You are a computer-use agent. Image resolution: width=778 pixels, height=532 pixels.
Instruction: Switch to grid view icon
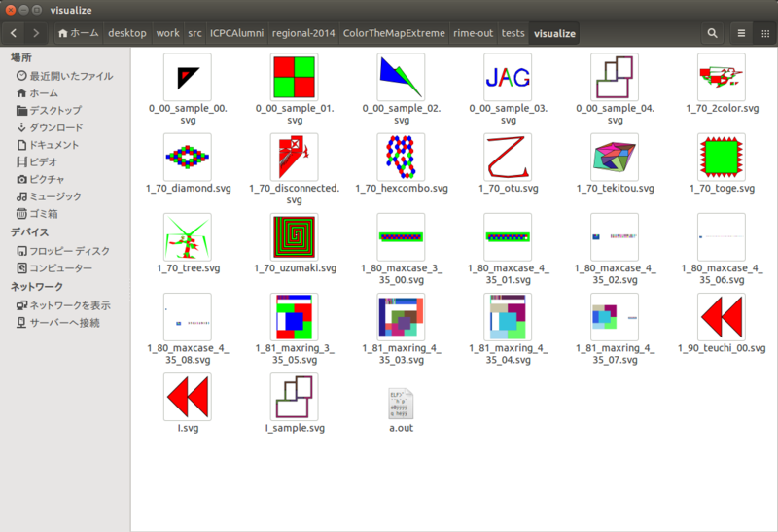click(x=765, y=33)
